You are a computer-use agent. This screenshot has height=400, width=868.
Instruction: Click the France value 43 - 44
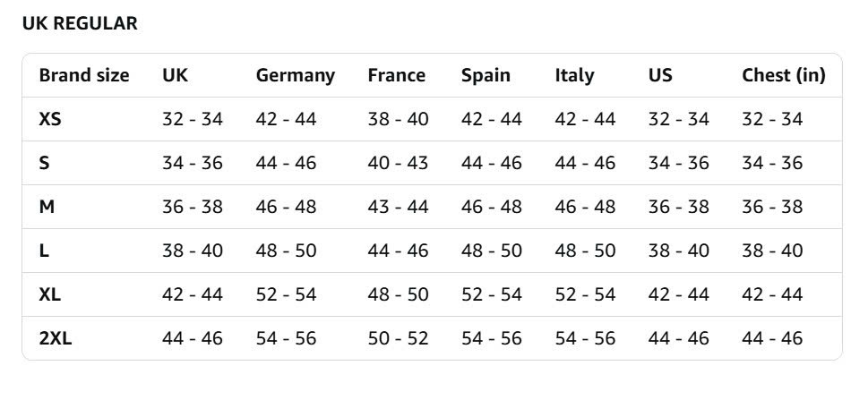tap(398, 207)
